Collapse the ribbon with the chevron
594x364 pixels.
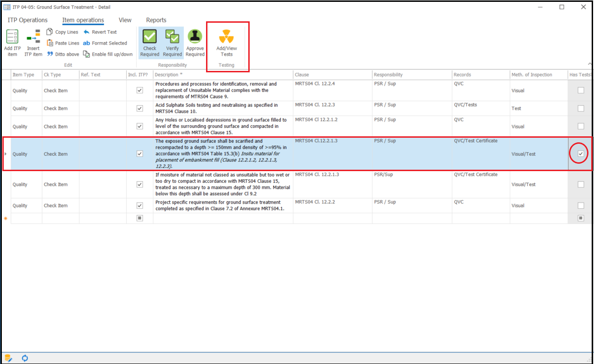(589, 64)
